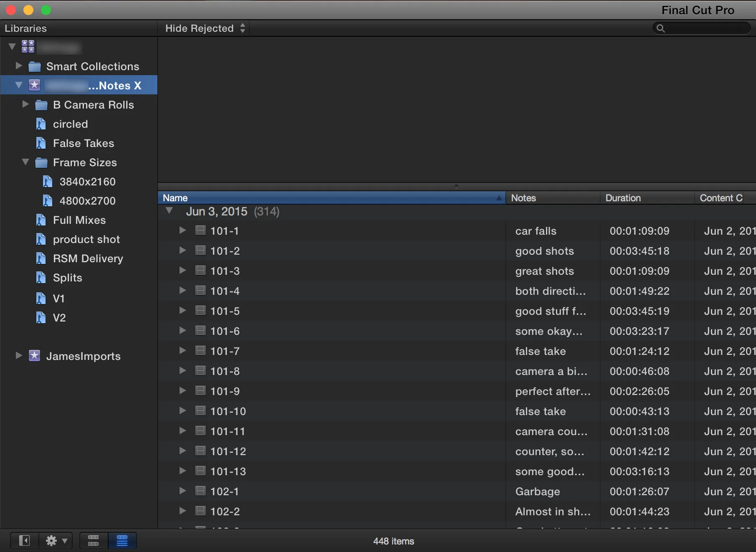Viewport: 756px width, 552px height.
Task: Select the Splits collection icon
Action: click(x=41, y=278)
